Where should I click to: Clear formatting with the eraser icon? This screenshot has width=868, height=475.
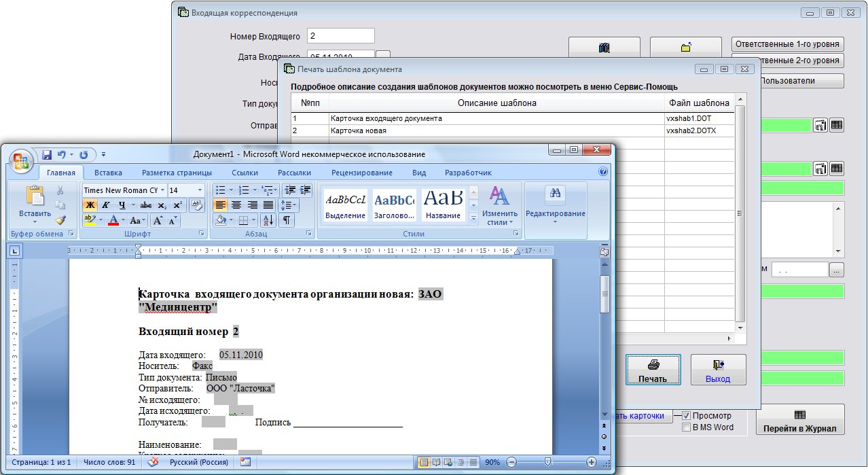(x=196, y=205)
